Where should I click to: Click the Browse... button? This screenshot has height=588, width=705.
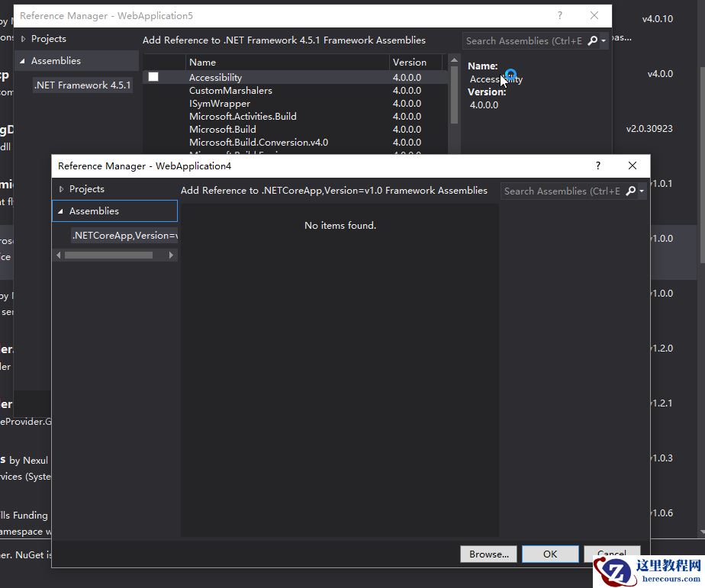click(x=489, y=554)
